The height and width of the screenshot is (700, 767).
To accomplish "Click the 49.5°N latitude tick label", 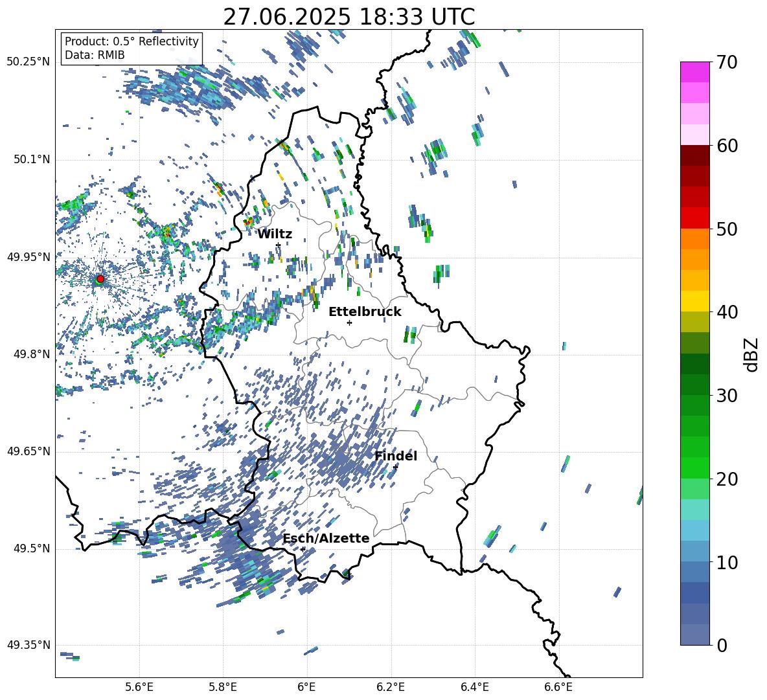I will tap(31, 548).
